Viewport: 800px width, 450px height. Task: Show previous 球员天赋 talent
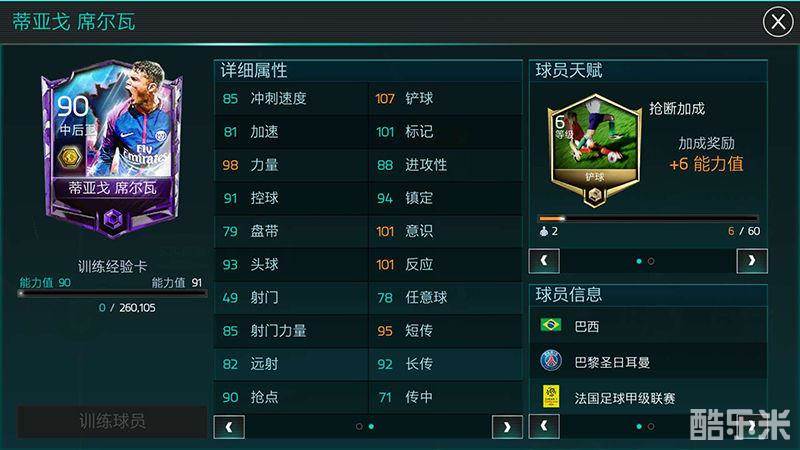(544, 261)
